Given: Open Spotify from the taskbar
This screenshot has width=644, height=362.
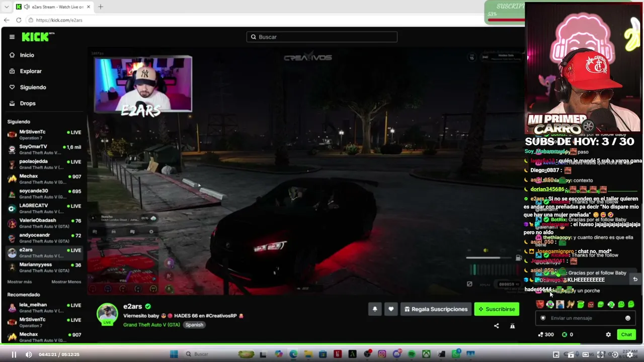Looking at the screenshot, I should pyautogui.click(x=412, y=354).
